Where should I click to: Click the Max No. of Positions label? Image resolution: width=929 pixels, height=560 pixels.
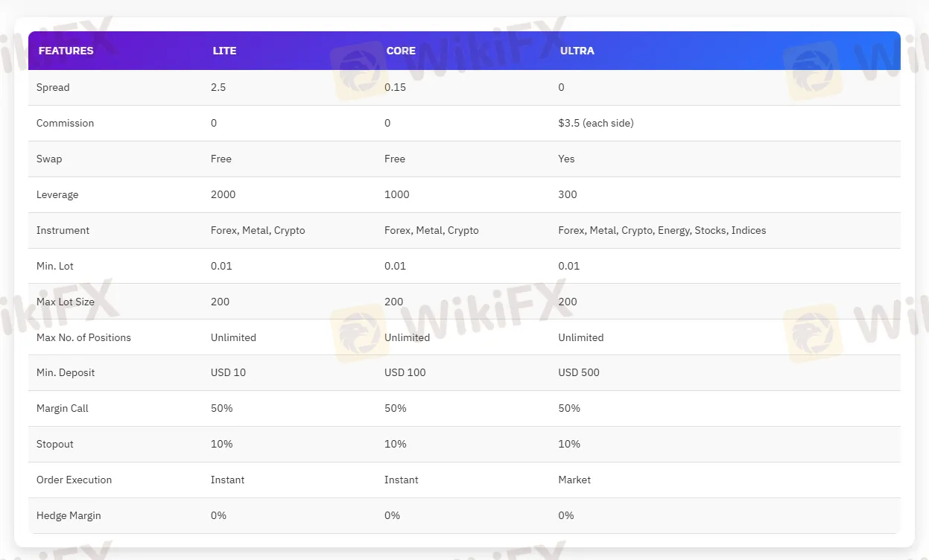(x=83, y=337)
